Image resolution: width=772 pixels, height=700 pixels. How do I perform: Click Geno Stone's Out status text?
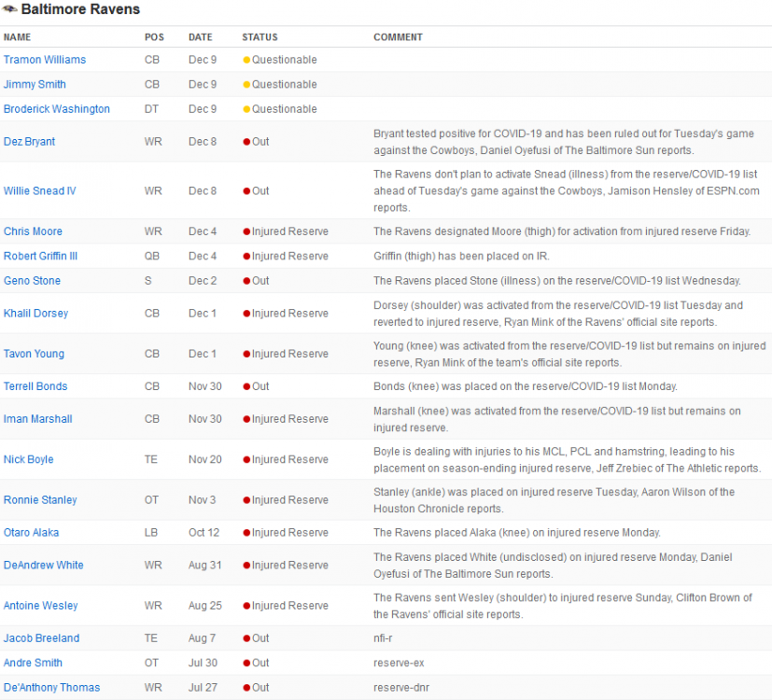[x=260, y=280]
